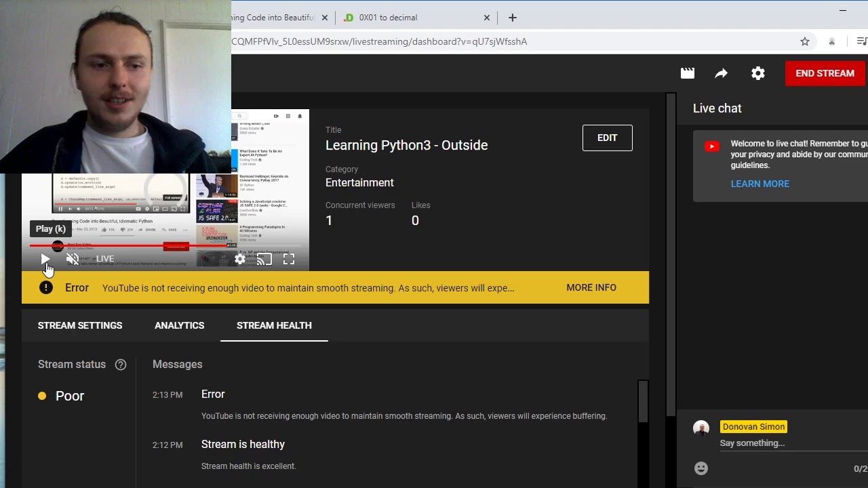Enter fullscreen in preview player
Screen dimensions: 868x488
click(289, 259)
